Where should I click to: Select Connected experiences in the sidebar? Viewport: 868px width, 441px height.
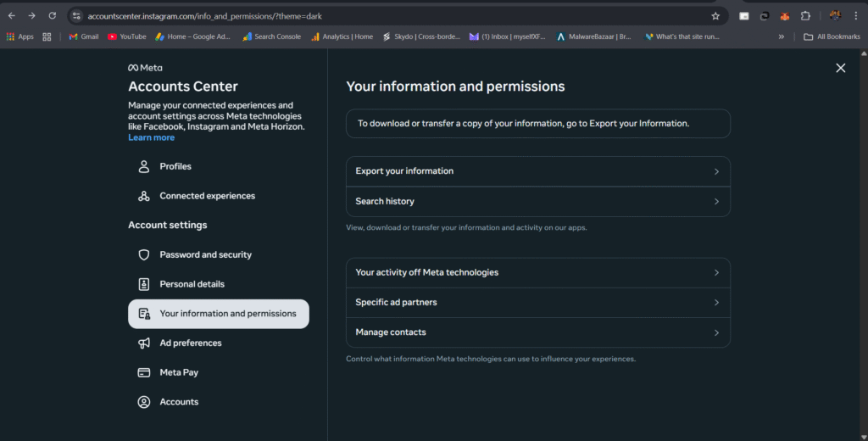[219, 196]
